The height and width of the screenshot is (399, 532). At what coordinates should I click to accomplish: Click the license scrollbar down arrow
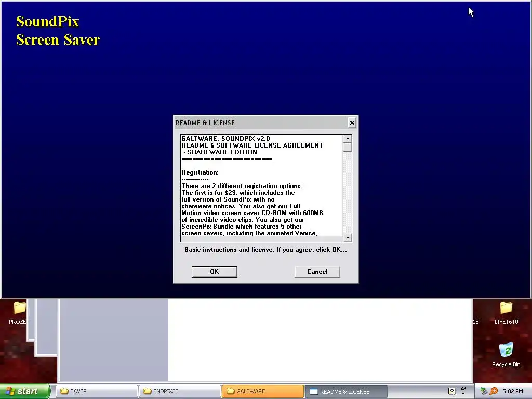[x=348, y=237]
